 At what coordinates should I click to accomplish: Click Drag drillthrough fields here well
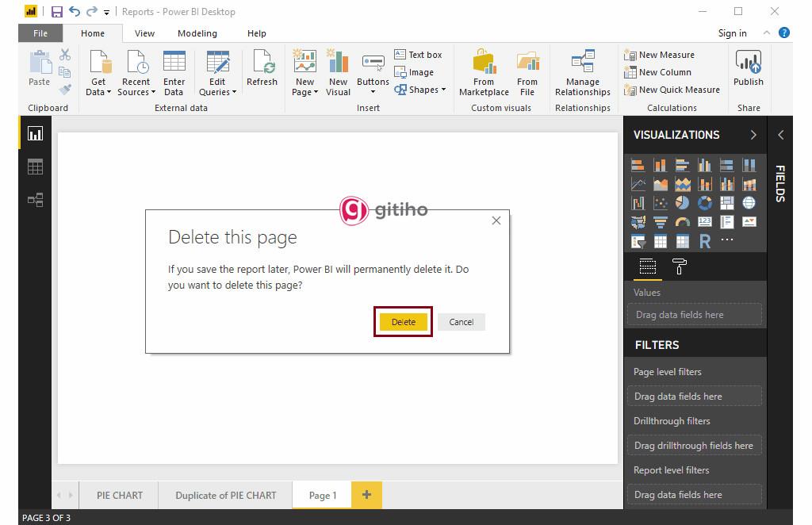(694, 445)
